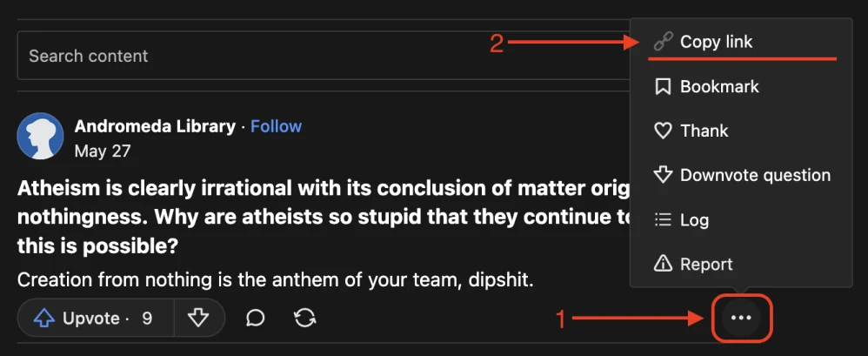Follow Andromeda Library

coord(276,126)
